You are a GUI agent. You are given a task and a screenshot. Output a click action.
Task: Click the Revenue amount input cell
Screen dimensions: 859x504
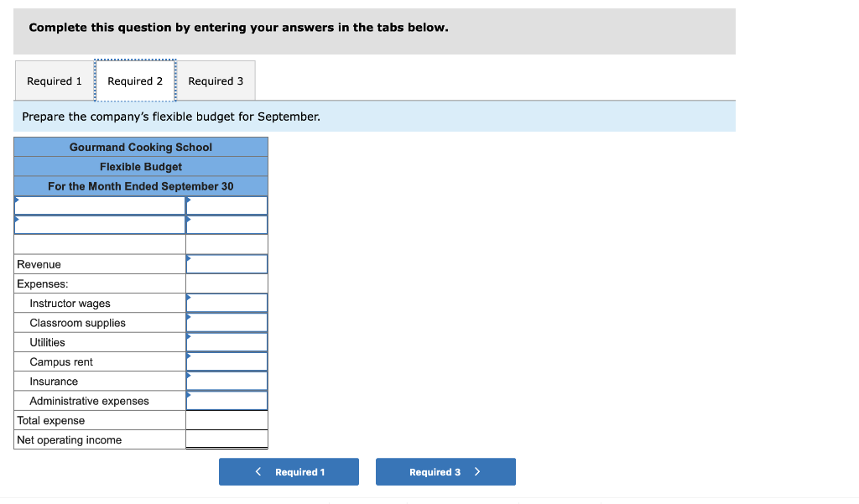[228, 263]
